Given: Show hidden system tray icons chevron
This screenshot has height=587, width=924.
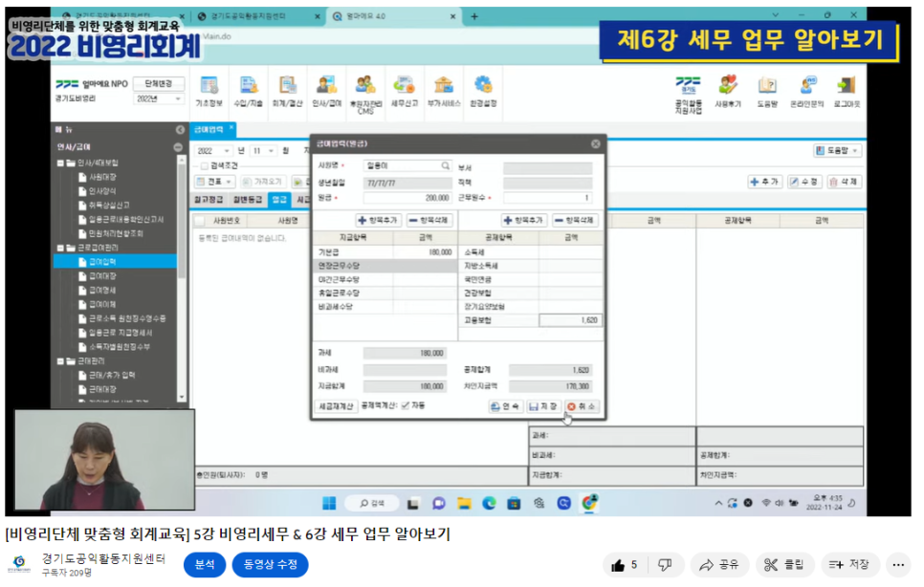Looking at the screenshot, I should tap(718, 503).
